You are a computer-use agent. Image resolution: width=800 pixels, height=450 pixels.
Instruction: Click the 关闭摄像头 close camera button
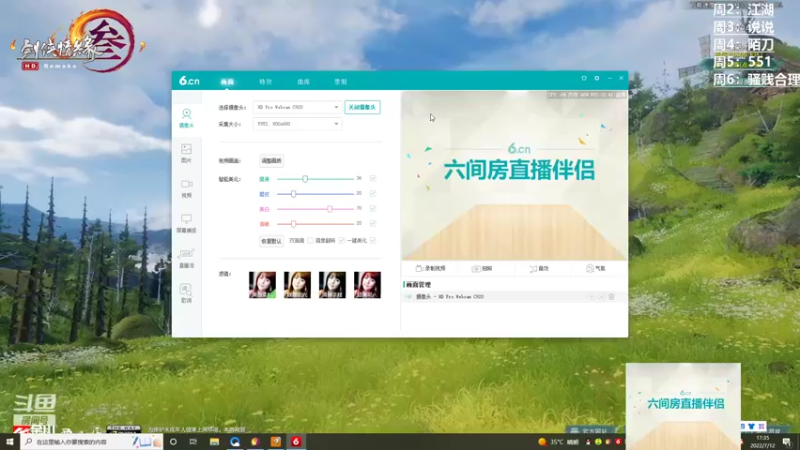coord(362,107)
